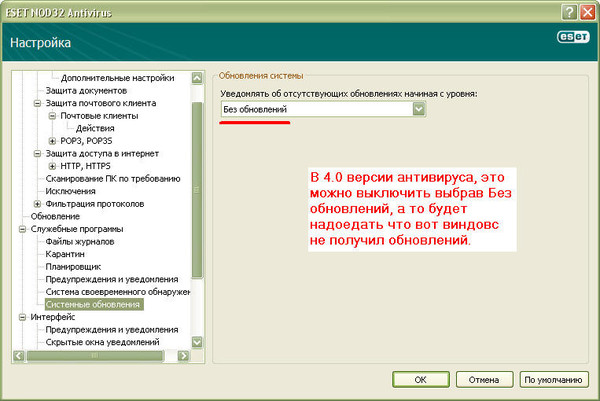600x401 pixels.
Task: Select Защита почтового клиента tree item
Action: (x=101, y=103)
